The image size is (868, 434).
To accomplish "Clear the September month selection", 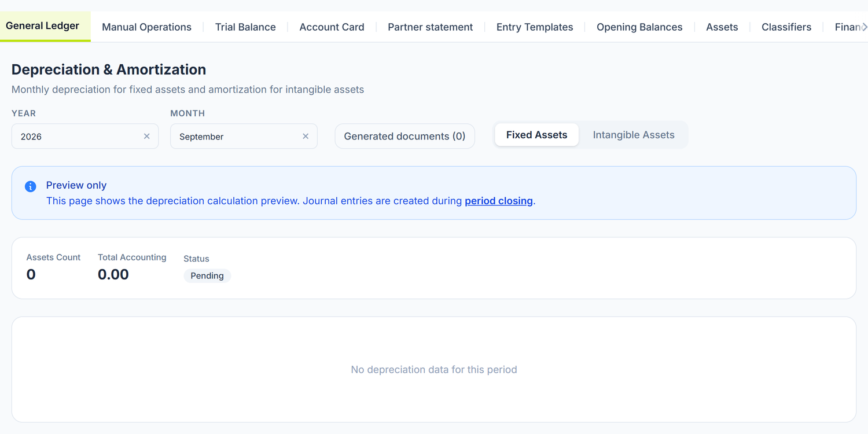I will click(x=306, y=136).
